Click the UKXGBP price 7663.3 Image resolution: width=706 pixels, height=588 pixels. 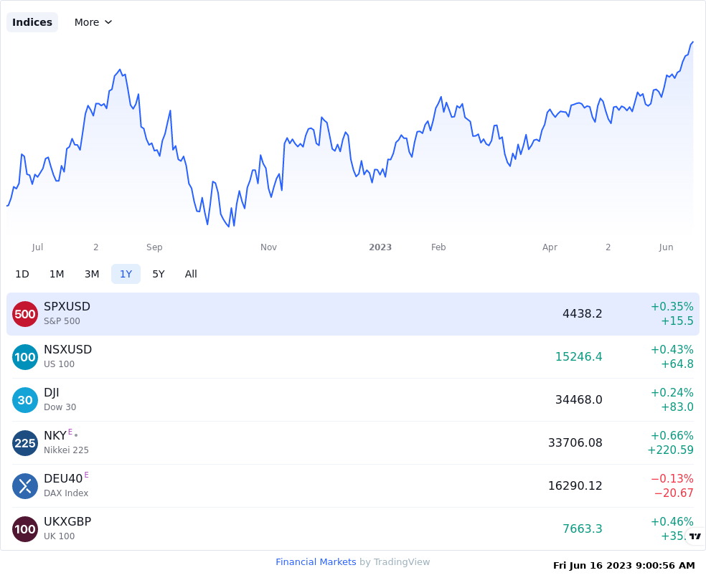pos(582,528)
